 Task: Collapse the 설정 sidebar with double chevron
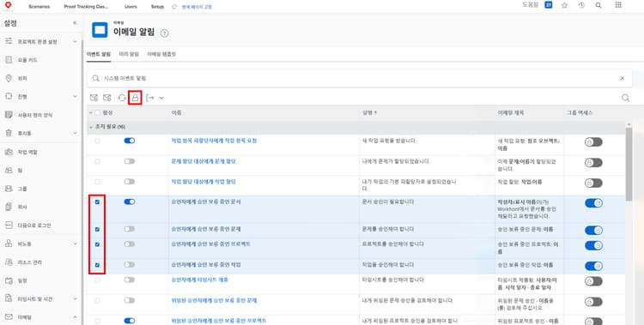[75, 23]
